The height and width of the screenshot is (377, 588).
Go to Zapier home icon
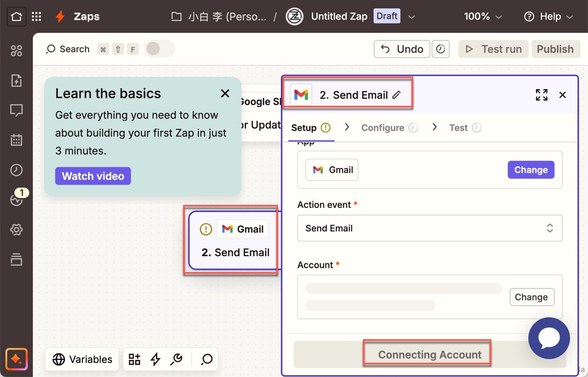pyautogui.click(x=16, y=16)
